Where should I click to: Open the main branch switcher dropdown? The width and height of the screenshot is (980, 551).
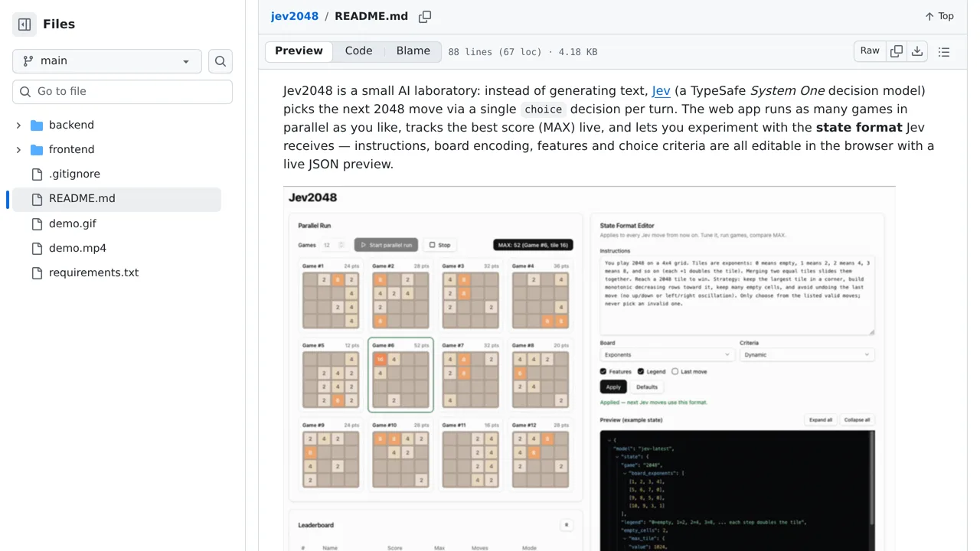coord(107,61)
